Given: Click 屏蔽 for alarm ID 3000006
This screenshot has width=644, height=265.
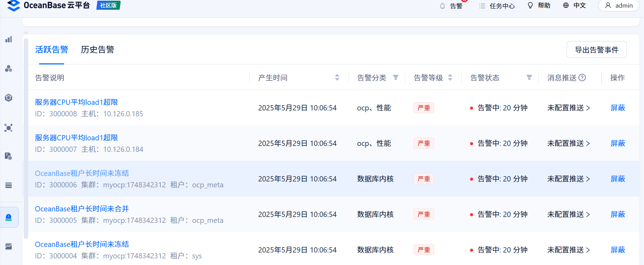Looking at the screenshot, I should [618, 179].
